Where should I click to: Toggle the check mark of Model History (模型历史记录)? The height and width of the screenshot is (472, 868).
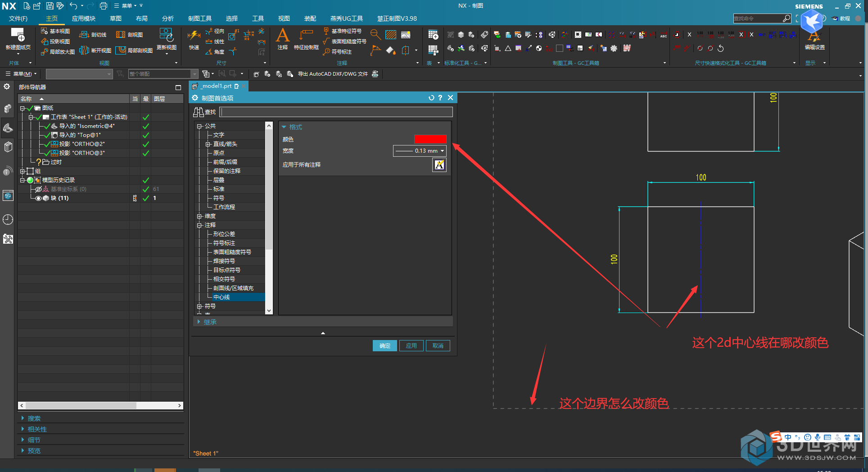[146, 180]
